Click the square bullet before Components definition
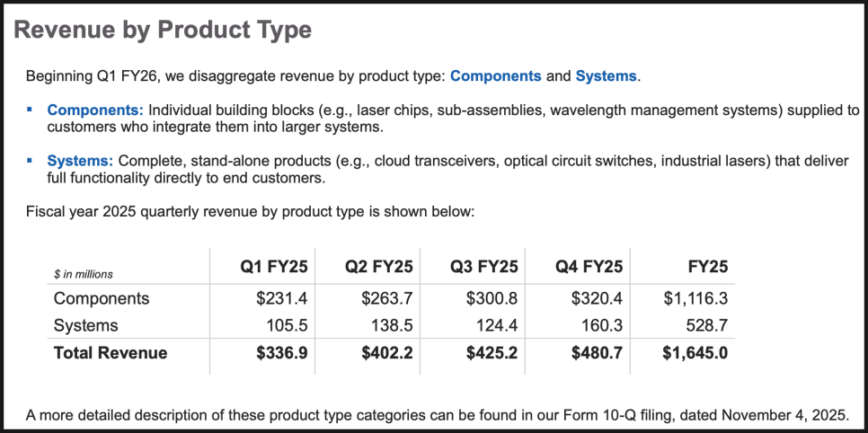 (x=30, y=110)
